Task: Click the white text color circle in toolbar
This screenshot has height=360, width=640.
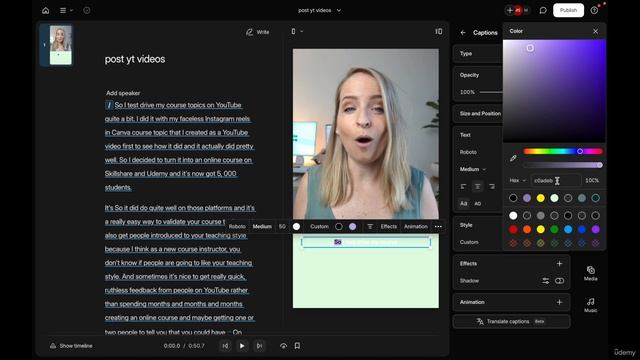Action: point(296,227)
